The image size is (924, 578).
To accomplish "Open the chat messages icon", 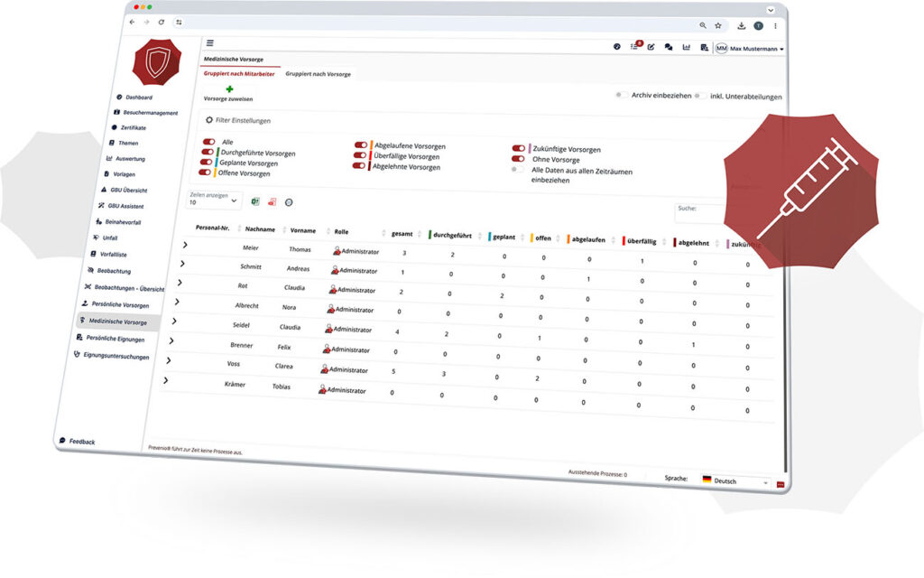I will [669, 47].
